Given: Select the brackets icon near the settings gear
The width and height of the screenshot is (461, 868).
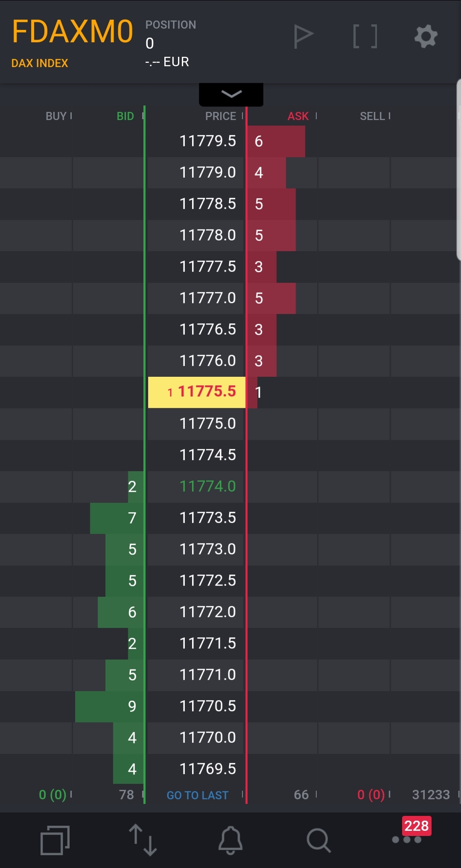Looking at the screenshot, I should tap(365, 36).
